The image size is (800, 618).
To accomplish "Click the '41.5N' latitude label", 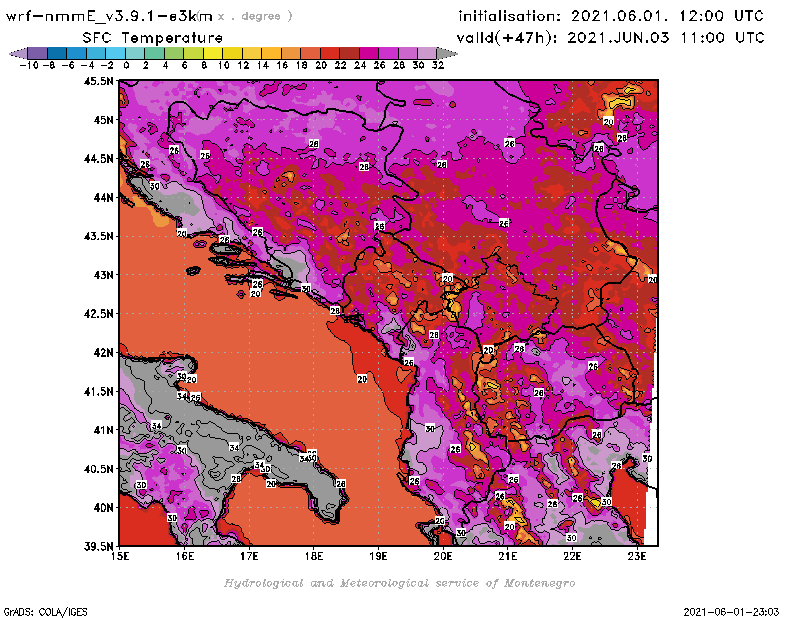I will 98,391.
